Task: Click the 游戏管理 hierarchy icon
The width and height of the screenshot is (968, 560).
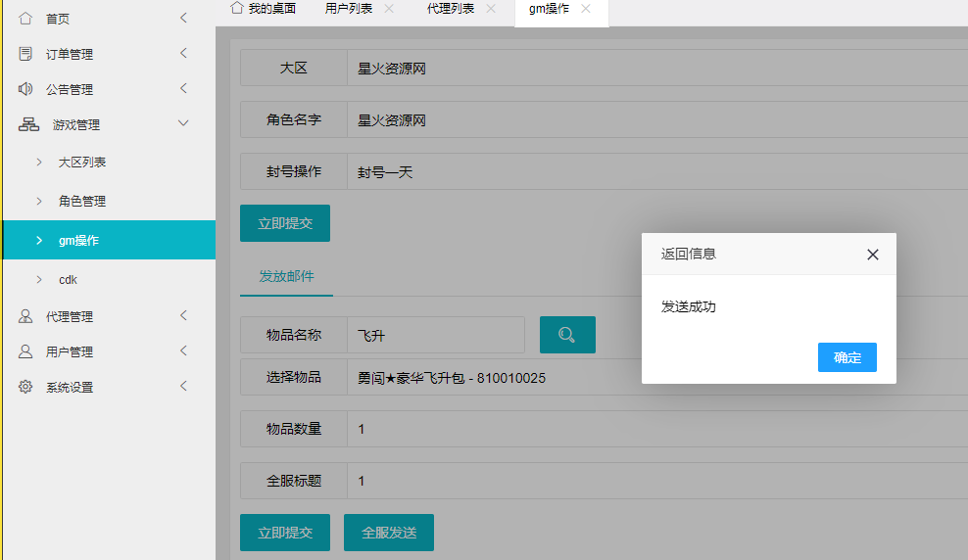Action: (x=28, y=124)
